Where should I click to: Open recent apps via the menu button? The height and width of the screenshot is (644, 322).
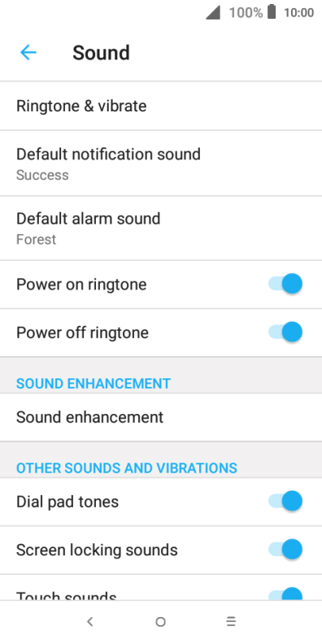click(x=231, y=622)
